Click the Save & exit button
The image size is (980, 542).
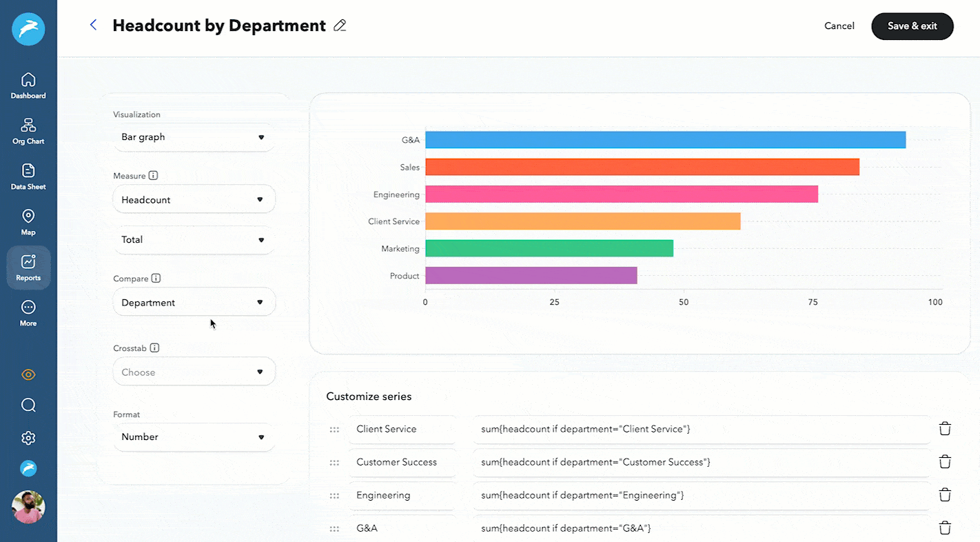[912, 26]
